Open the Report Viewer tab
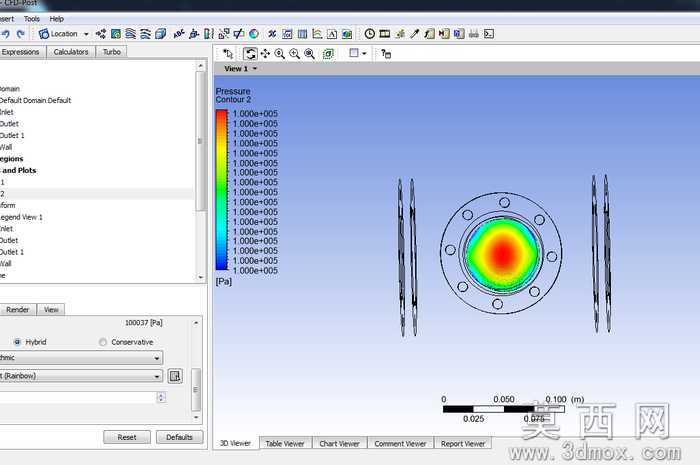This screenshot has height=465, width=700. click(463, 444)
